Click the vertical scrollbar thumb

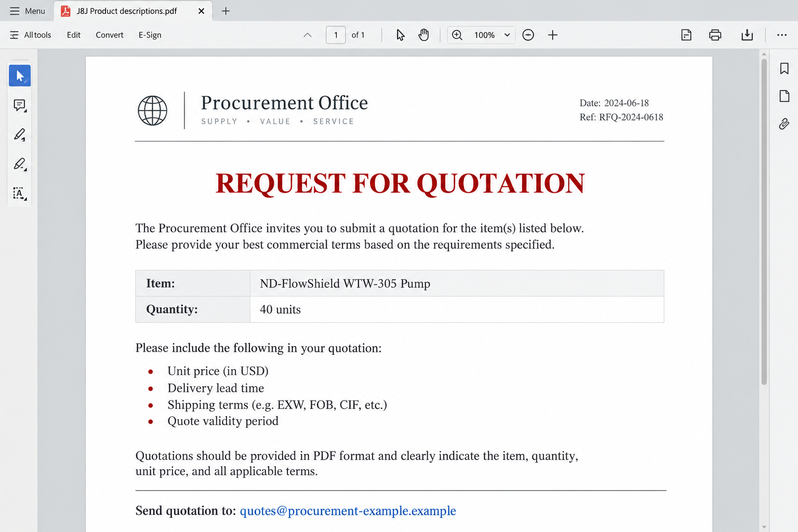click(x=764, y=222)
